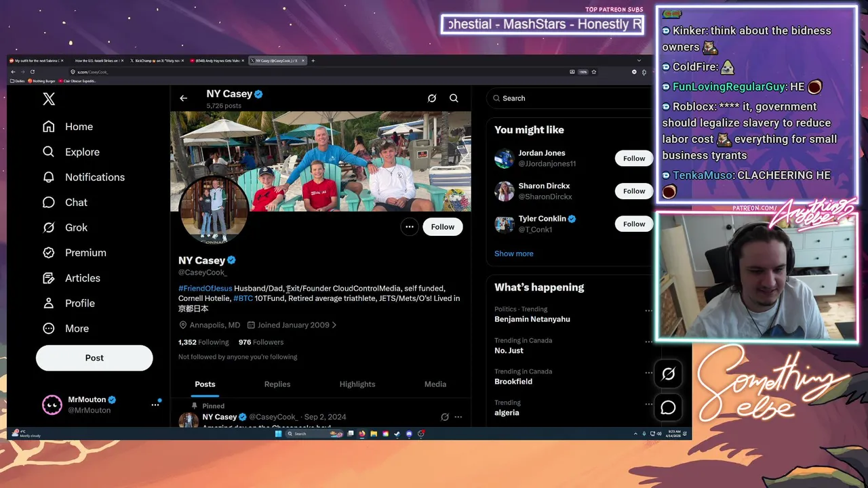Open Benjamin Netanyahu trend
The image size is (868, 488).
[532, 319]
